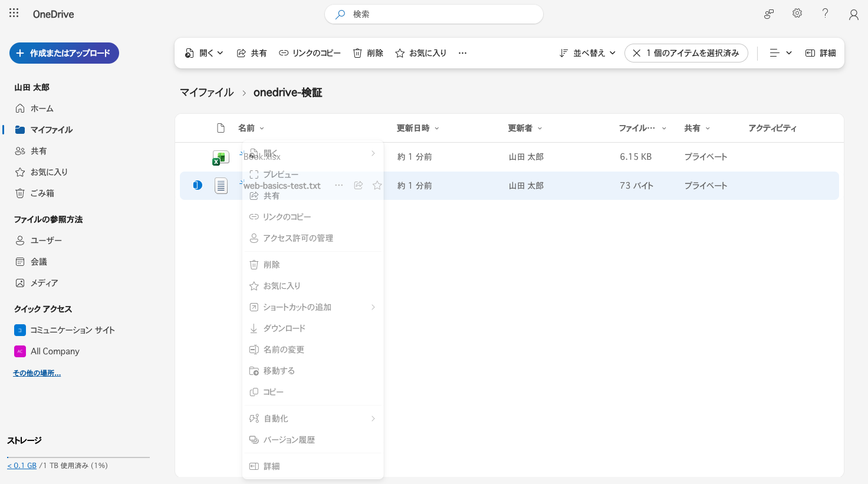Expand ショートカットの追加 submenu

313,307
